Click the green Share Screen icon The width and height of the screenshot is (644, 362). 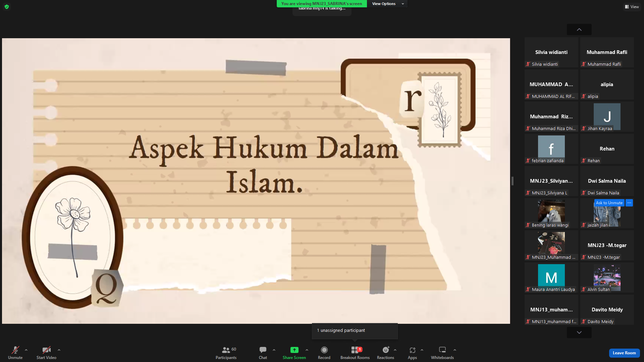pyautogui.click(x=294, y=350)
